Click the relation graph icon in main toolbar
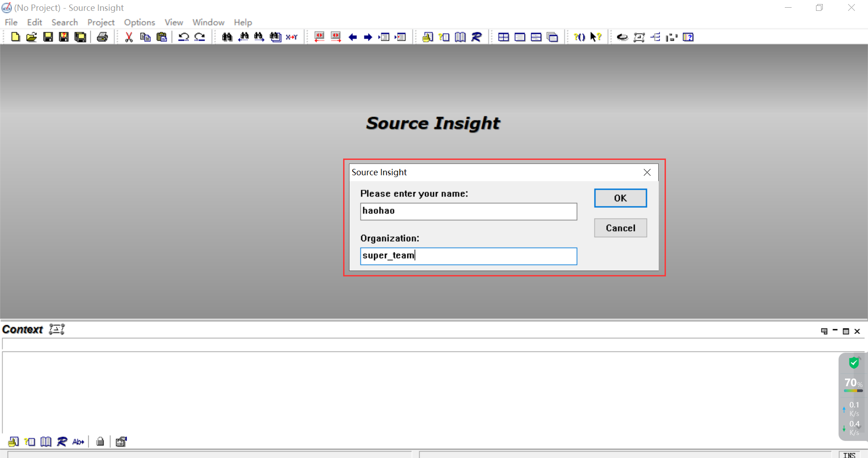 pos(639,37)
